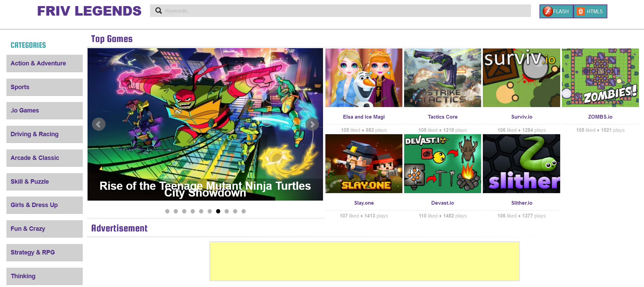This screenshot has width=644, height=287.
Task: Click the Devast.io title link
Action: tap(442, 203)
